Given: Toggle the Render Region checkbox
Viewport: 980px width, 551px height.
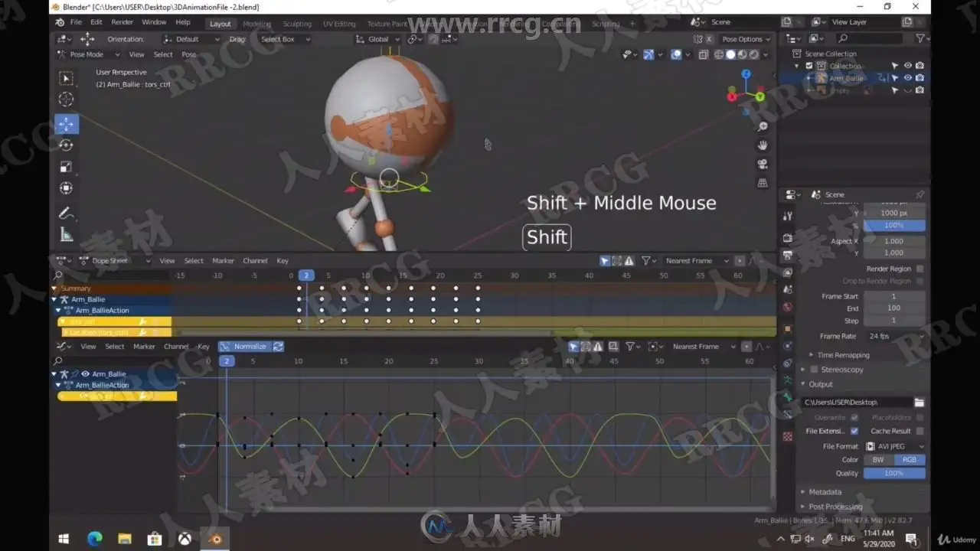Looking at the screenshot, I should [920, 269].
